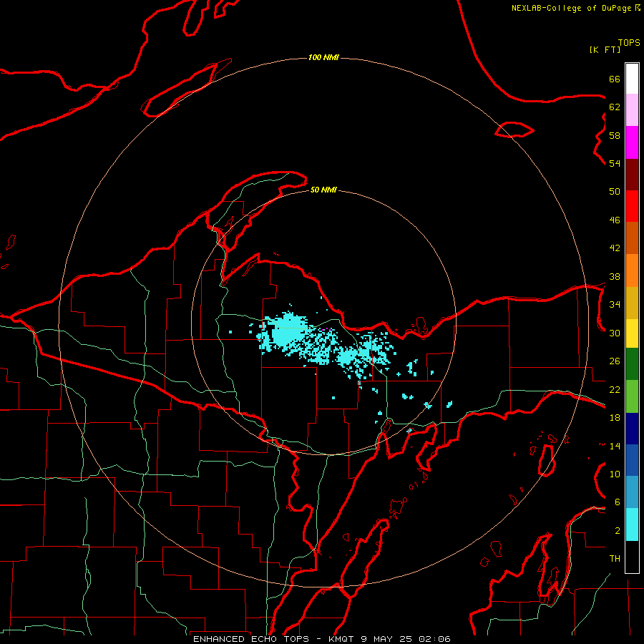The height and width of the screenshot is (644, 644).
Task: Click the '42' legend value
Action: coord(615,248)
